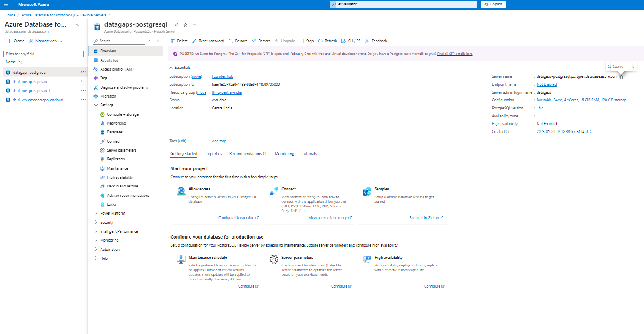This screenshot has width=644, height=334.
Task: Open Compute + storage settings
Action: click(x=123, y=114)
